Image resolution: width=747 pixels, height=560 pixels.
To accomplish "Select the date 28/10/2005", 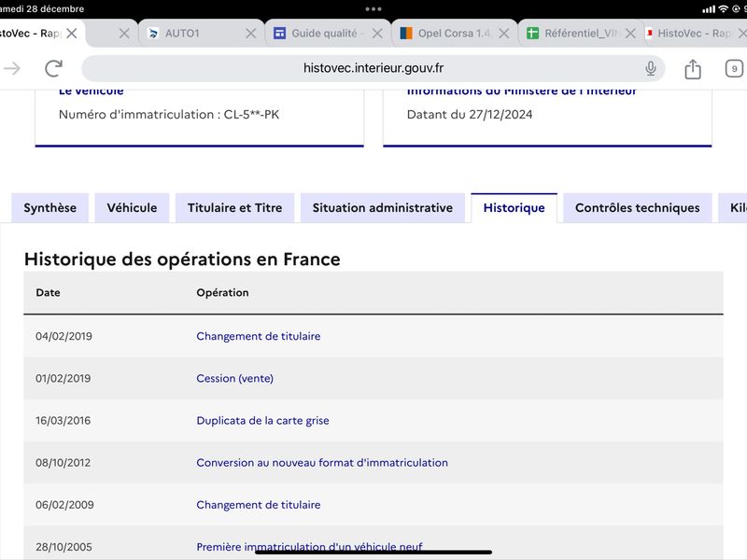I will pyautogui.click(x=63, y=547).
